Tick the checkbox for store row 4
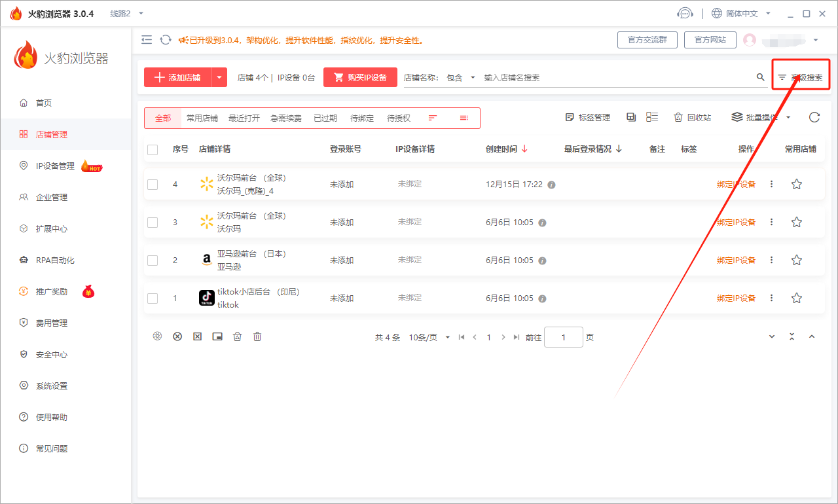 click(153, 185)
